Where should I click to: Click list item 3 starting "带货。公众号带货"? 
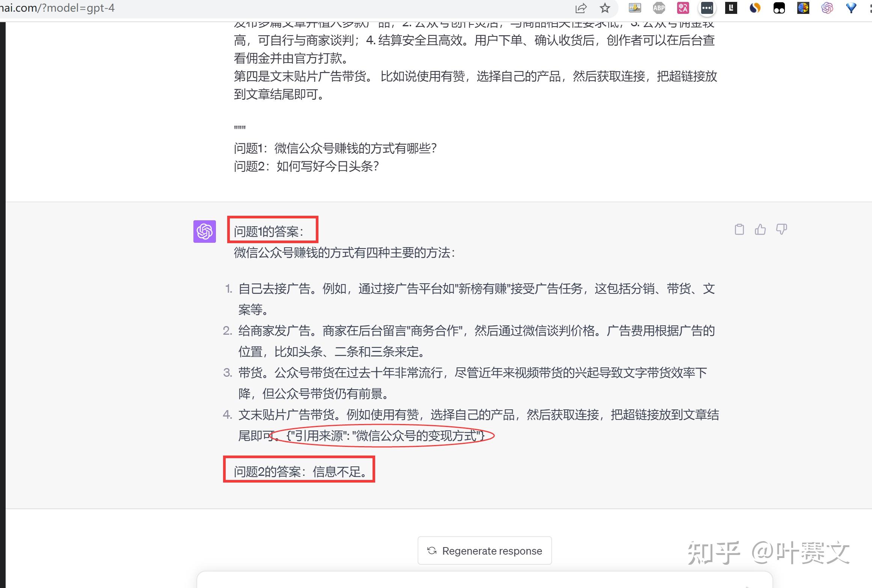[473, 383]
